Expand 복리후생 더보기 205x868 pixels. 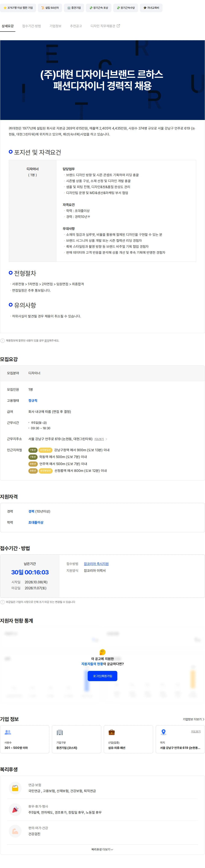[102, 849]
